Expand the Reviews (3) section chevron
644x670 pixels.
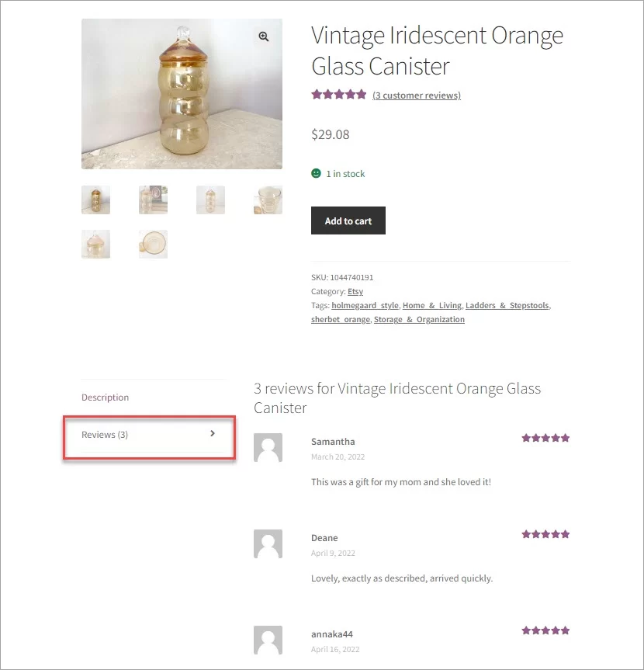pyautogui.click(x=213, y=433)
